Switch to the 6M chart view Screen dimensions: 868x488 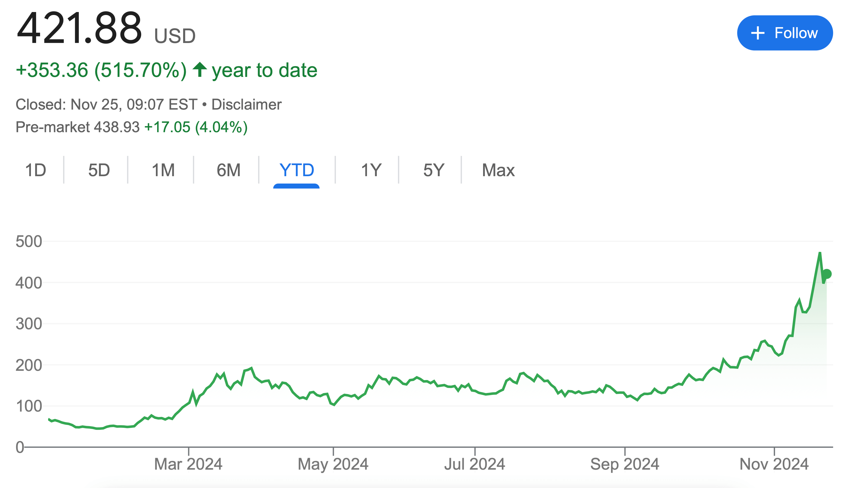point(229,170)
